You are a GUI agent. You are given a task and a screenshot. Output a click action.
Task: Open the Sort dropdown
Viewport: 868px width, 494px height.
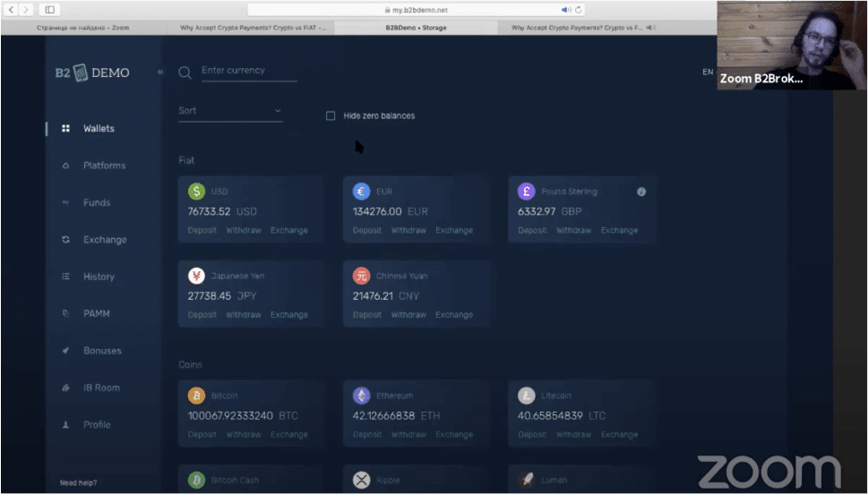(230, 111)
